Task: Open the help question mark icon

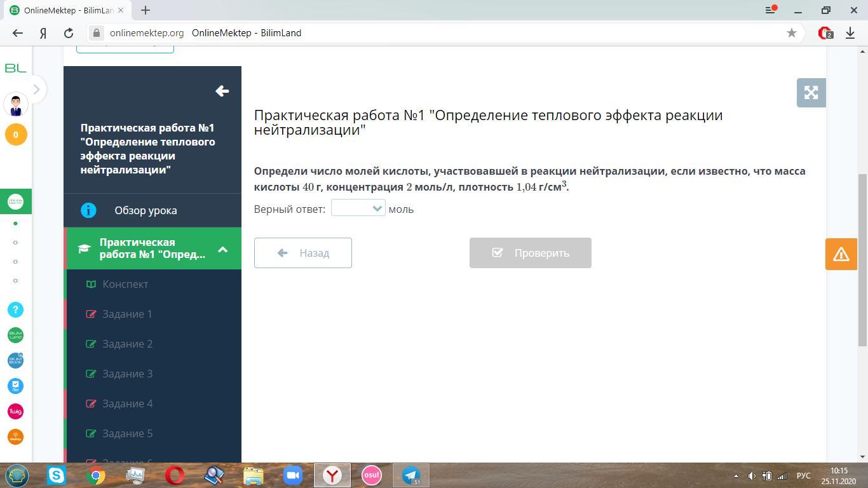Action: [x=16, y=309]
